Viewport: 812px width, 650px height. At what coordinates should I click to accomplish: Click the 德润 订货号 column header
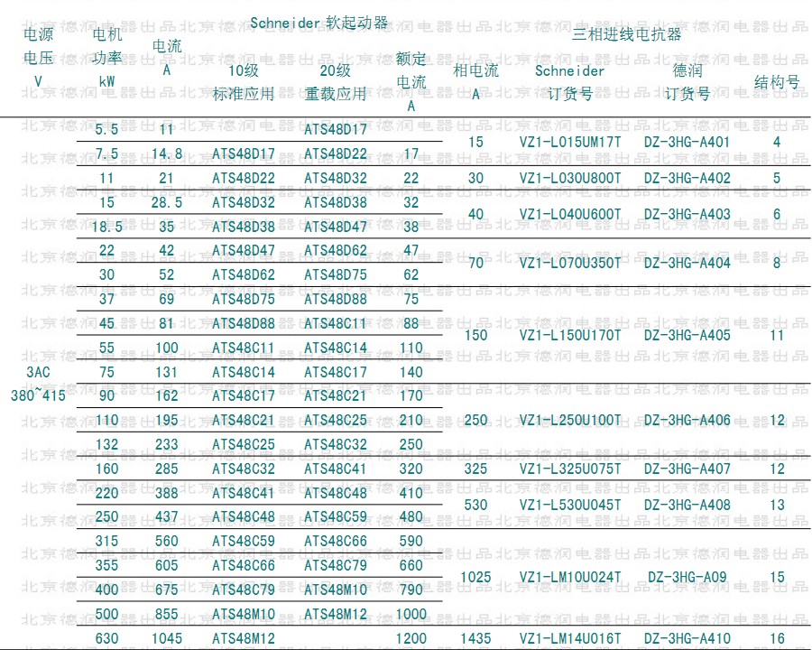click(x=687, y=82)
